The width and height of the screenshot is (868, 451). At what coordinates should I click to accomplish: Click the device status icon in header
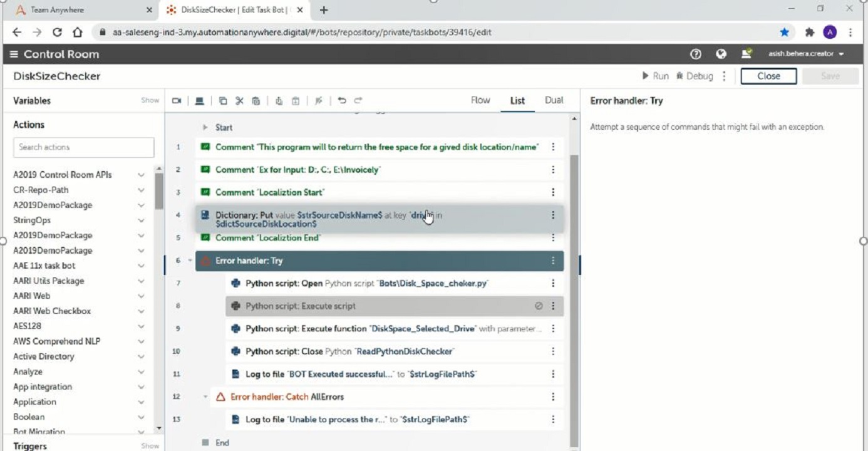tap(747, 54)
